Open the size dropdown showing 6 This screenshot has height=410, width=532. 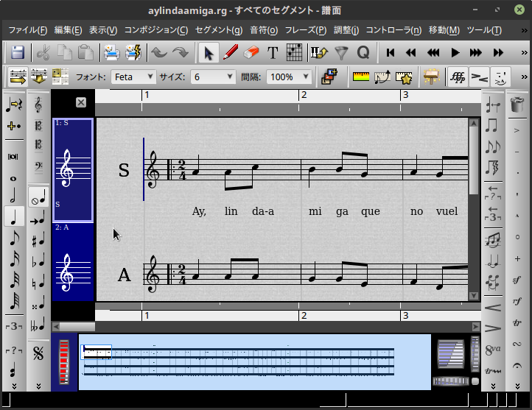tap(213, 77)
